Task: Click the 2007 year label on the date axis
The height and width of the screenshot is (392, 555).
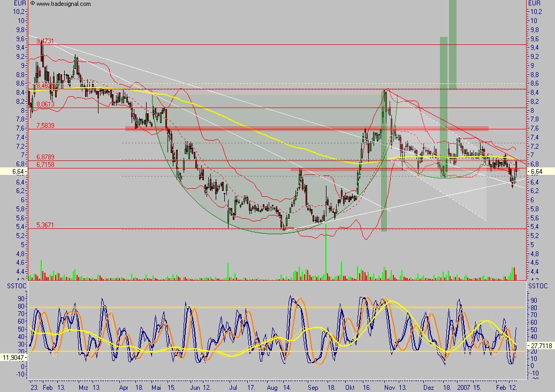Action: pos(463,387)
